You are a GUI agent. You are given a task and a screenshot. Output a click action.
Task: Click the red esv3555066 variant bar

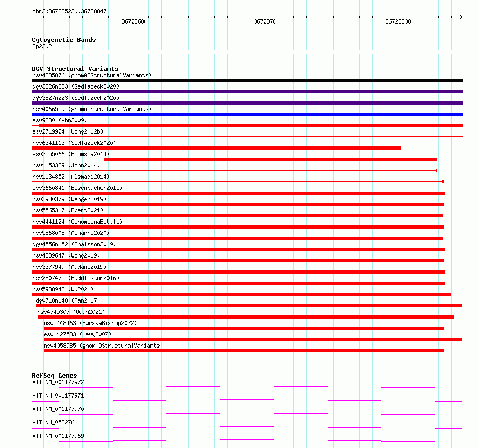coord(270,159)
